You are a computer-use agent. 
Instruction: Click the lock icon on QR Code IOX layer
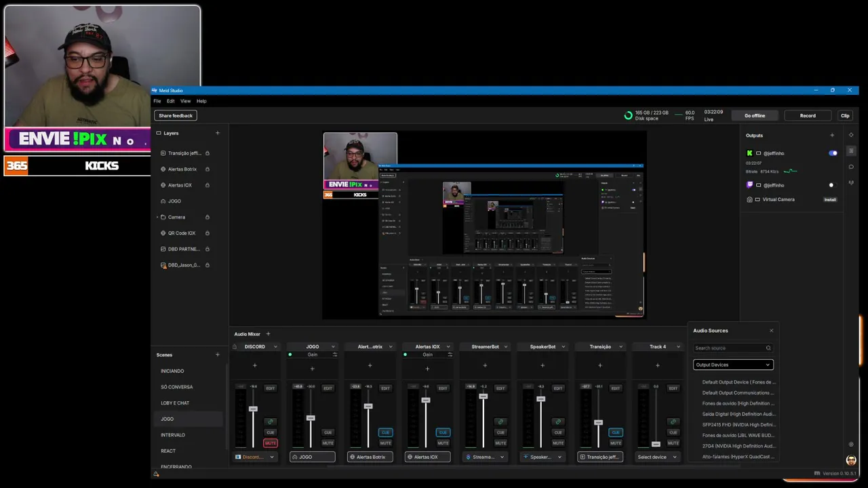coord(208,233)
